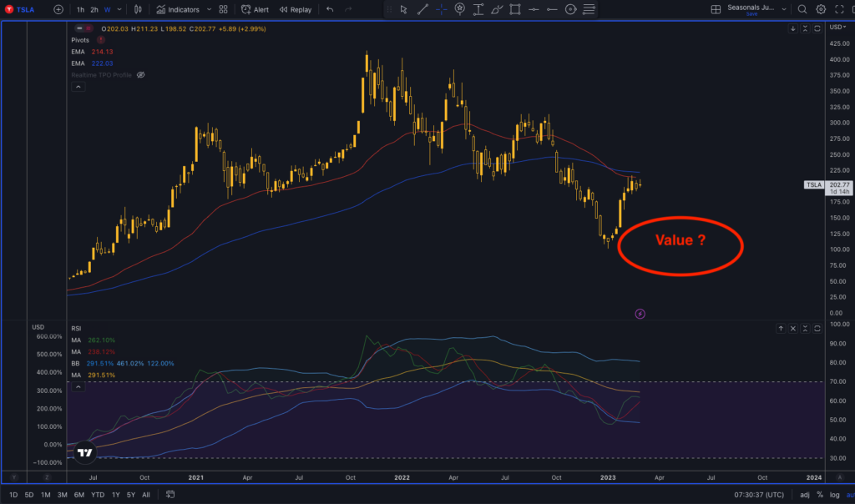Expand the timeframe interval dropdown
The image size is (855, 504).
(120, 9)
